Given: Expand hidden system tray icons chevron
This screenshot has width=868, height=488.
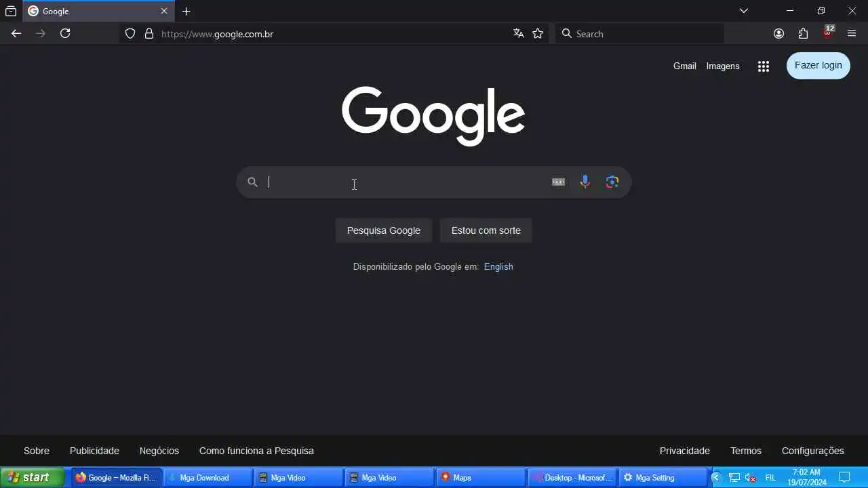Looking at the screenshot, I should [x=715, y=478].
